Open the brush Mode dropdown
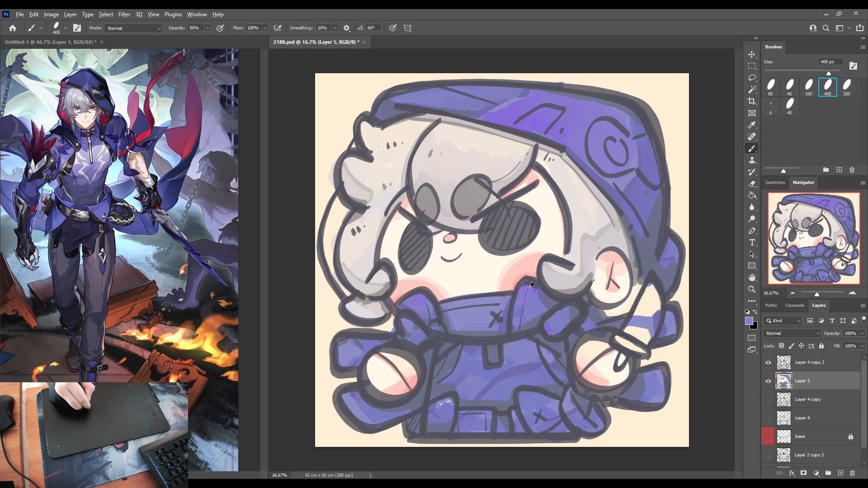Screen dimensions: 868x488 point(133,28)
